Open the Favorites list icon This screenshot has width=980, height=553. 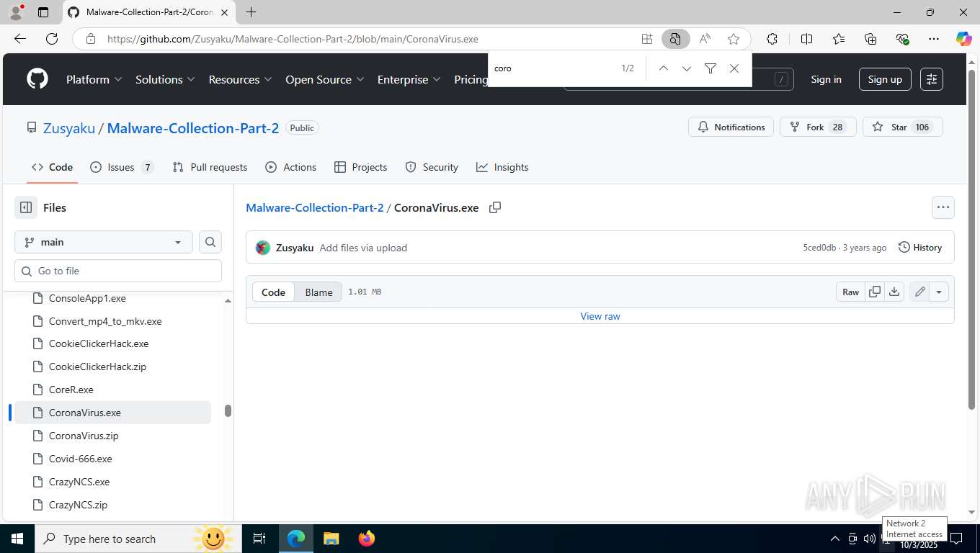pos(839,39)
